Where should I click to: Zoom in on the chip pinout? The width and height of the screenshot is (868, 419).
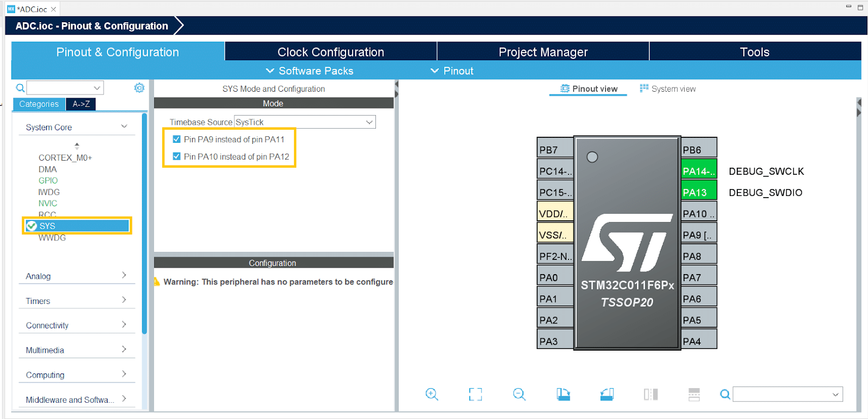(x=432, y=395)
